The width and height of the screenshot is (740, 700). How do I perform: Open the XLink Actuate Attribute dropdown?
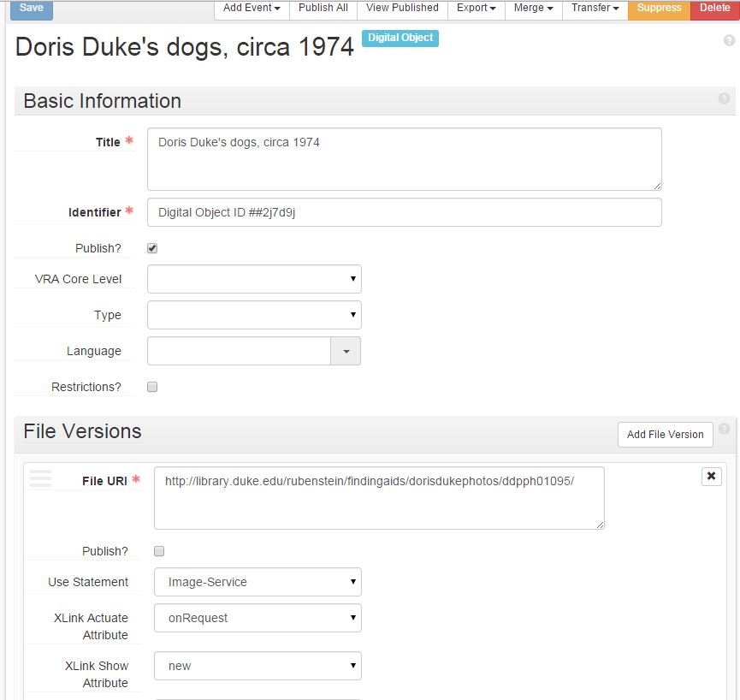point(258,618)
